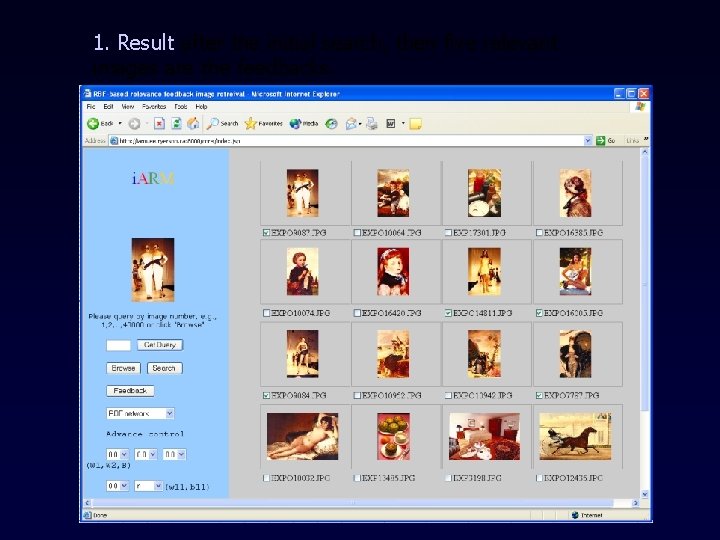The image size is (720, 540).
Task: Open the Help menu
Action: [201, 107]
